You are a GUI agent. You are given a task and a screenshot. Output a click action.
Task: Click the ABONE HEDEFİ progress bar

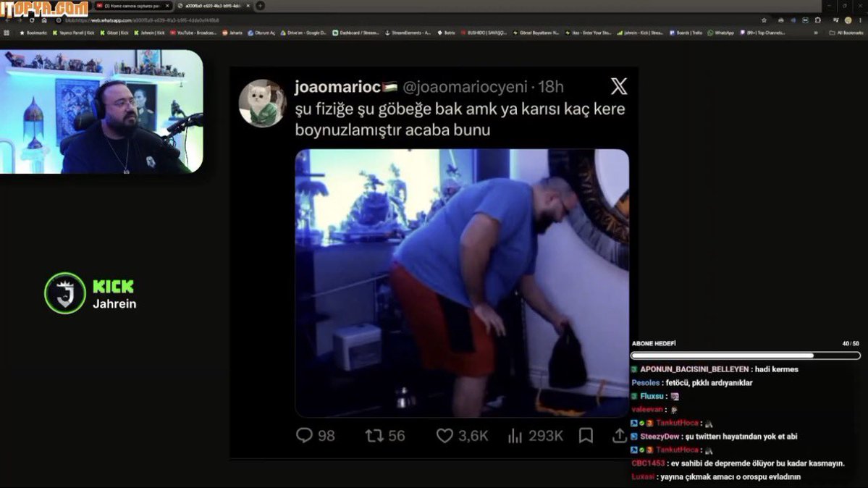click(745, 356)
